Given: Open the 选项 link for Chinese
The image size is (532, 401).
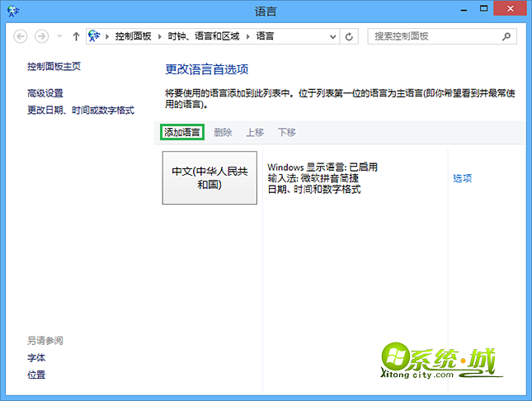Looking at the screenshot, I should [x=463, y=177].
